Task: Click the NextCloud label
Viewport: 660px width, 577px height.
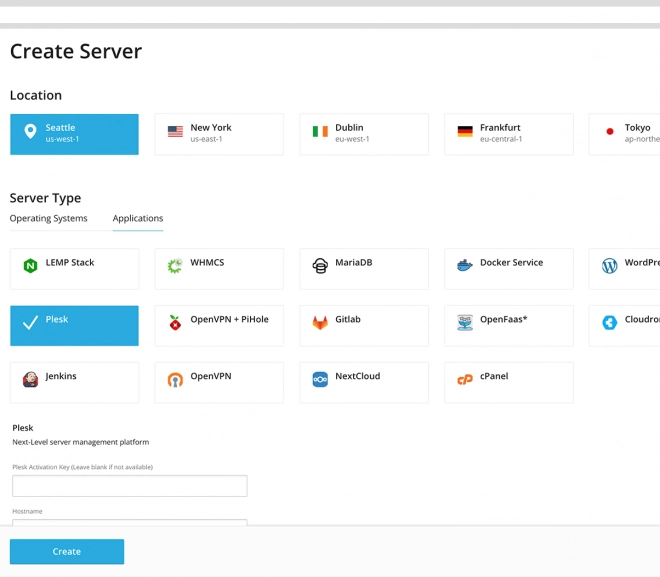Action: [357, 376]
